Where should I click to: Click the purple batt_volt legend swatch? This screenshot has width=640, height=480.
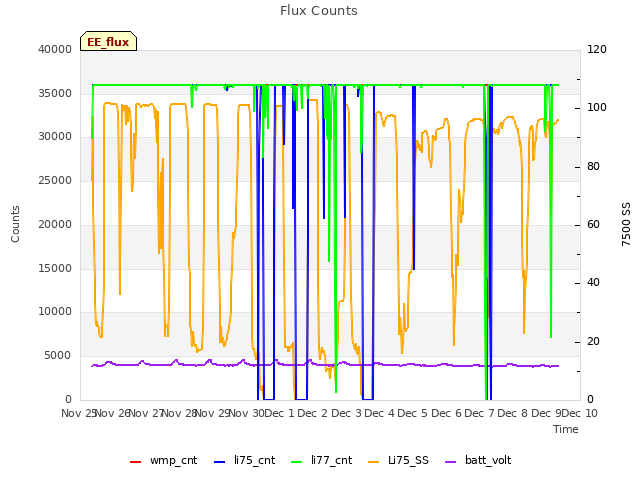coord(450,462)
